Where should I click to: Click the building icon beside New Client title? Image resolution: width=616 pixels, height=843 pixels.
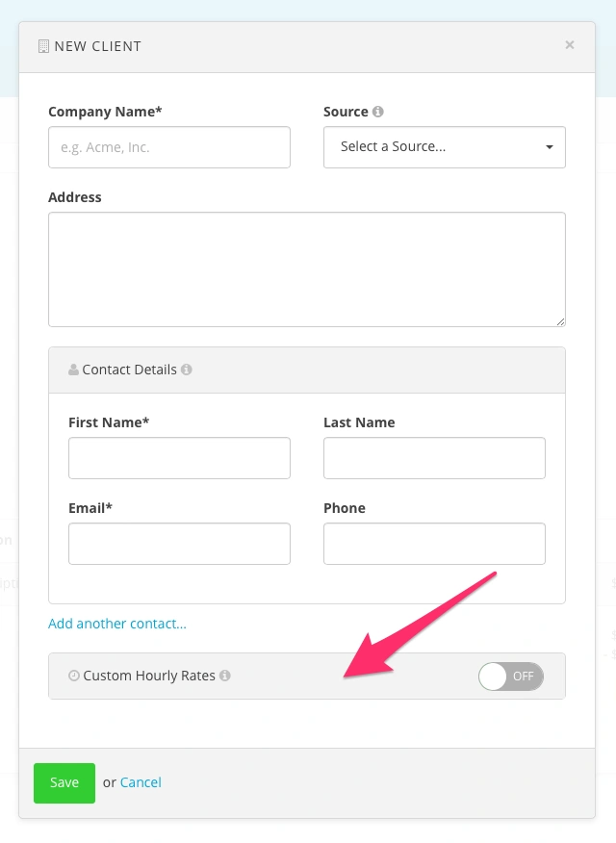pos(43,46)
